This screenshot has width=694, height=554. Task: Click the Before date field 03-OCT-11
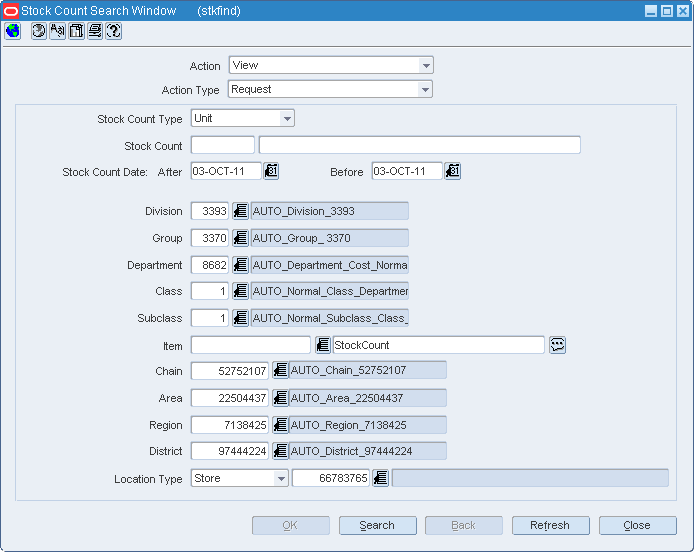point(407,171)
